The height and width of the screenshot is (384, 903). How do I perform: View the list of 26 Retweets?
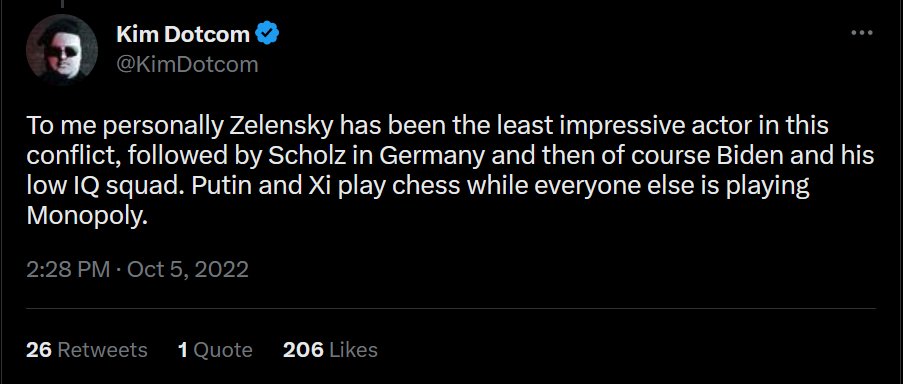pyautogui.click(x=86, y=349)
